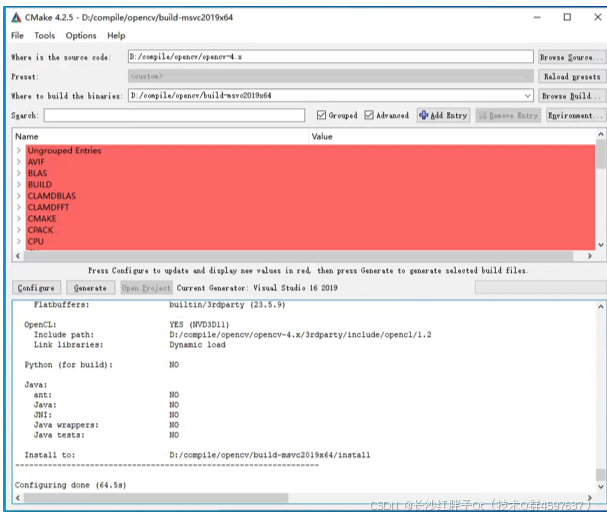607x517 pixels.
Task: Click the Reload presets button
Action: coord(571,76)
